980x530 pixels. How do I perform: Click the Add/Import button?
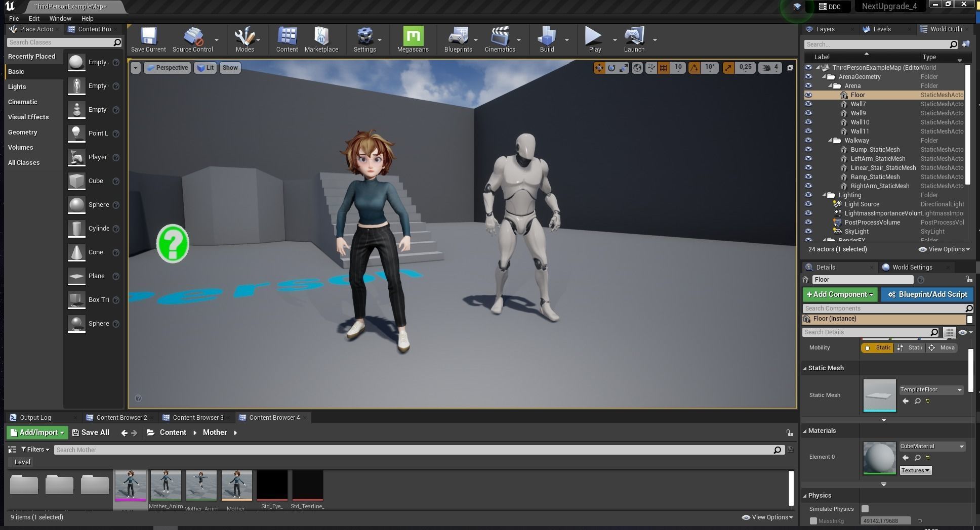click(37, 433)
